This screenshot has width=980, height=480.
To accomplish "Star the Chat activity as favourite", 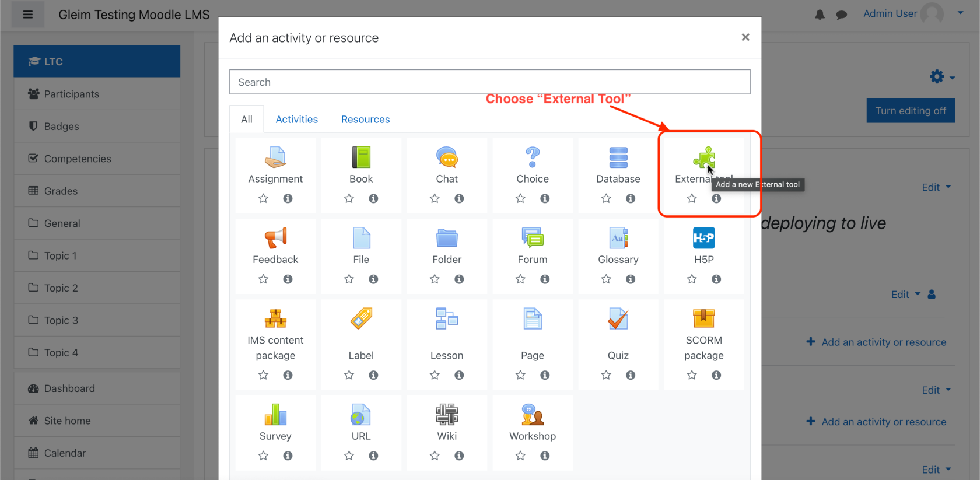I will 435,198.
